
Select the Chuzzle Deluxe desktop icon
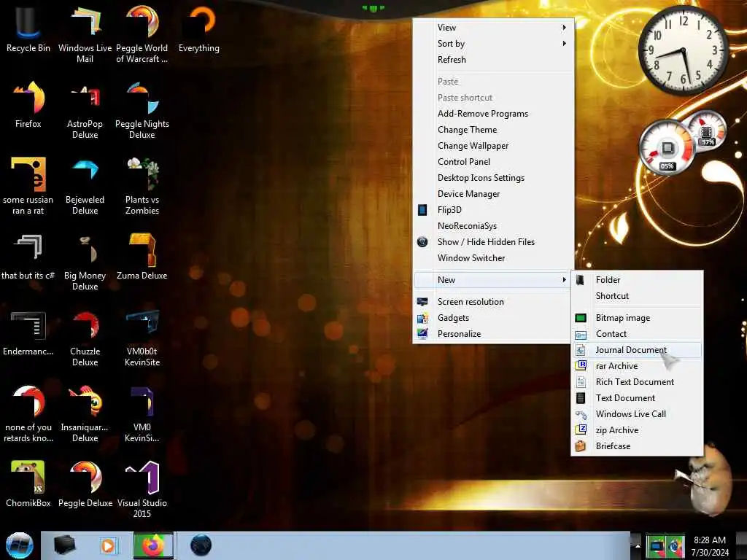pyautogui.click(x=85, y=338)
